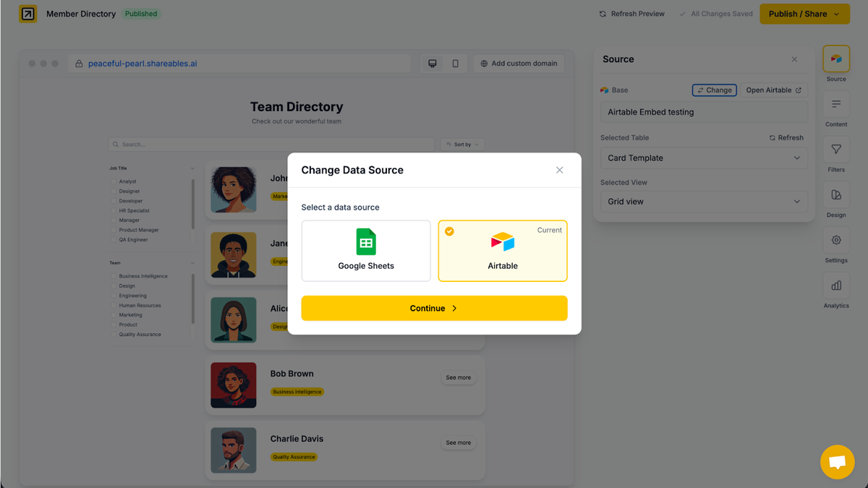Open the Publish / Share menu
Viewport: 868px width, 488px height.
(804, 14)
